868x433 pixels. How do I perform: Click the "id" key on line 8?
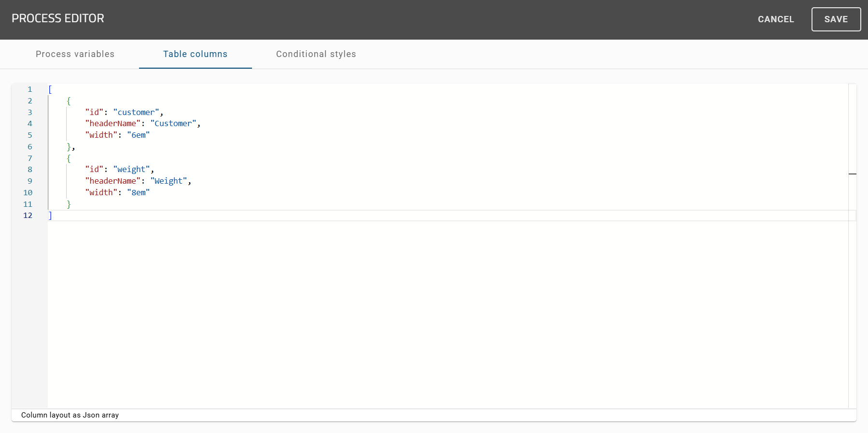[94, 170]
